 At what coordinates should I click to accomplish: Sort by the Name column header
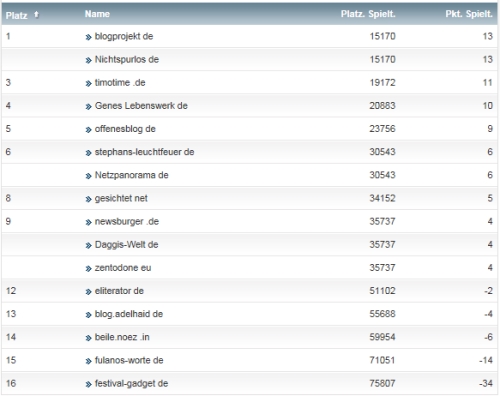pyautogui.click(x=97, y=14)
